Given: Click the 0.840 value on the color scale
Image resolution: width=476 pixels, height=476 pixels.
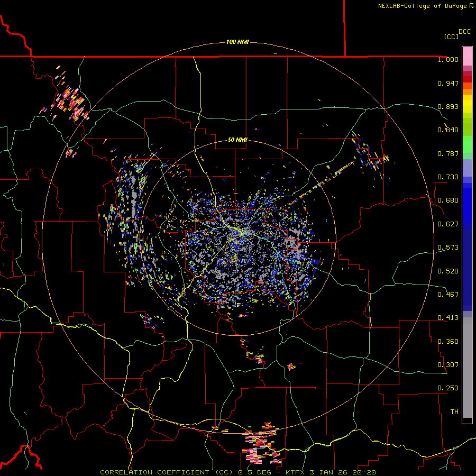Looking at the screenshot, I should pos(448,130).
